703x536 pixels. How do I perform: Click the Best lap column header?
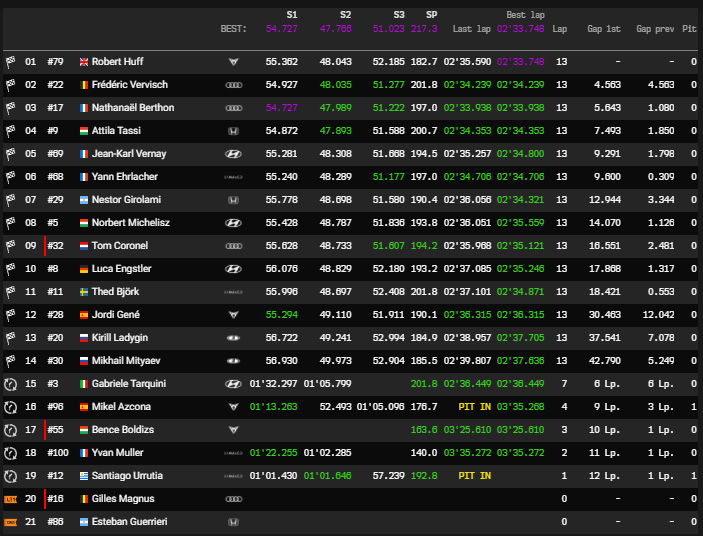pos(525,15)
